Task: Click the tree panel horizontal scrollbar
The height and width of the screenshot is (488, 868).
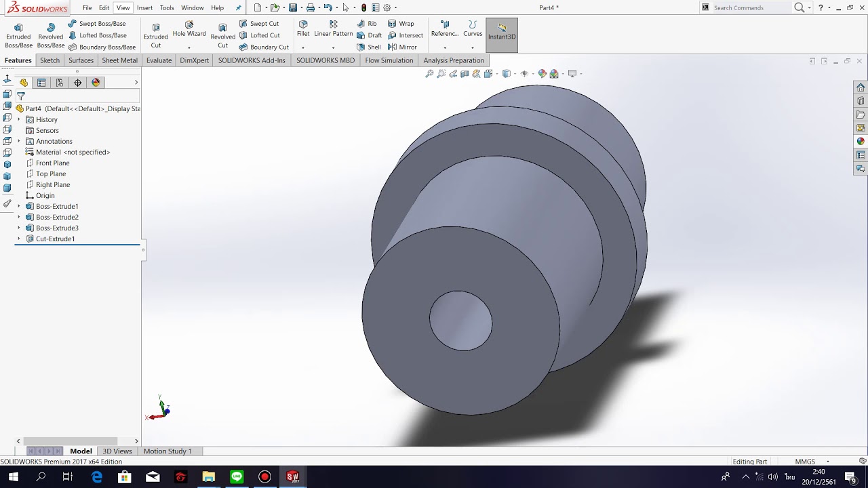Action: (x=71, y=441)
